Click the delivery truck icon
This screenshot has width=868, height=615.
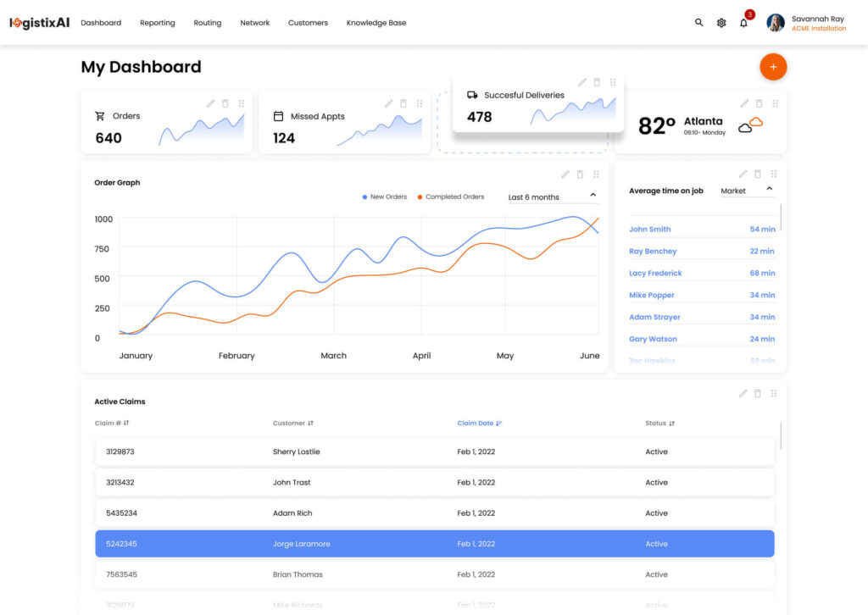tap(472, 95)
